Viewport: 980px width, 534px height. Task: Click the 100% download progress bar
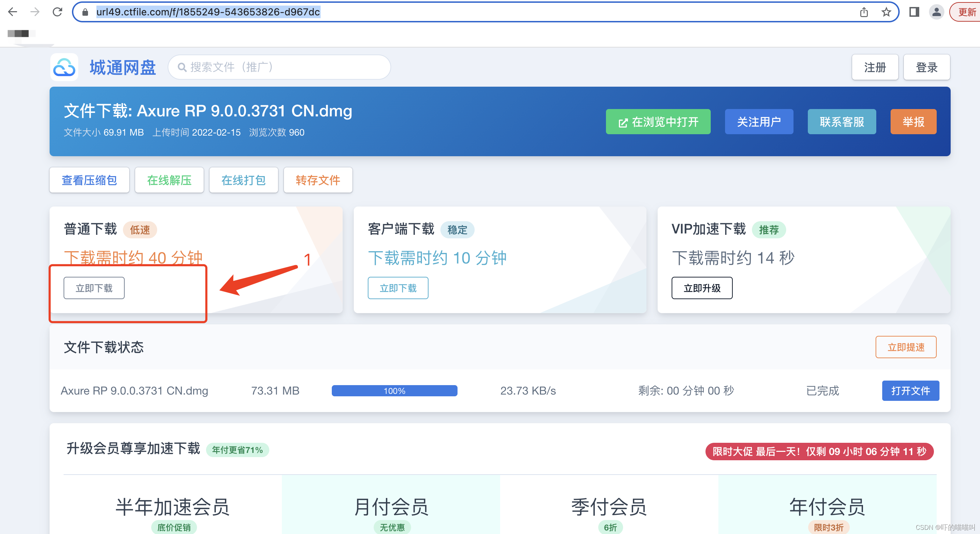(394, 390)
